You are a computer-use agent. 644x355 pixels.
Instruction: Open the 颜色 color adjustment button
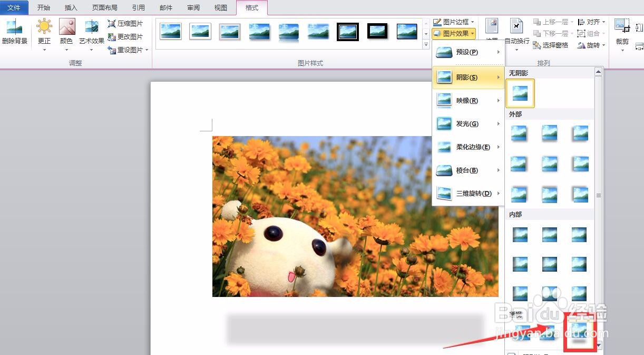tap(67, 35)
